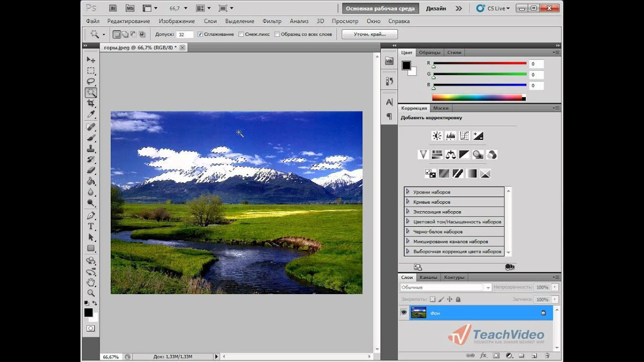The width and height of the screenshot is (644, 362).
Task: Hide the Фон layer with eye icon
Action: [x=404, y=313]
